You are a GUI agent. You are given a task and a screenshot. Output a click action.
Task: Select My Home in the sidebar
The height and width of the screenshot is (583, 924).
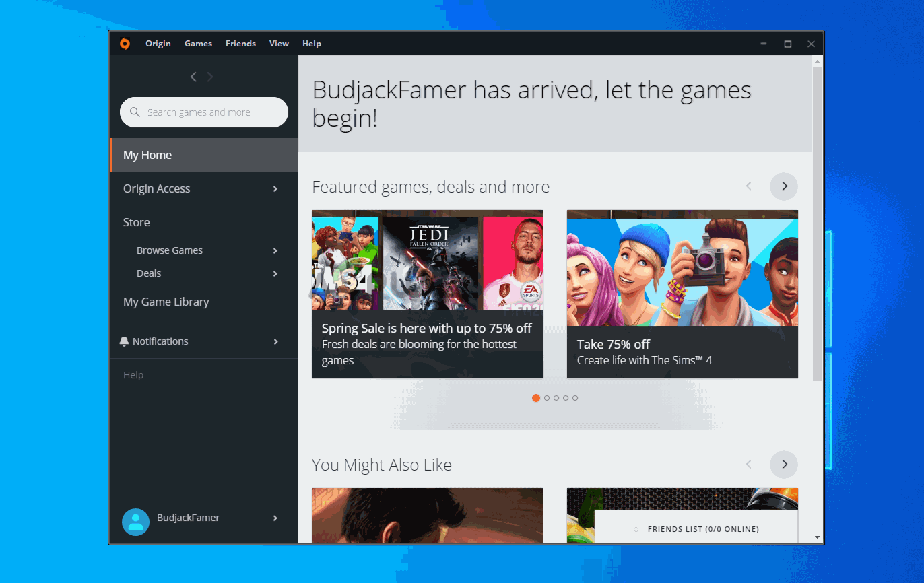pos(204,155)
